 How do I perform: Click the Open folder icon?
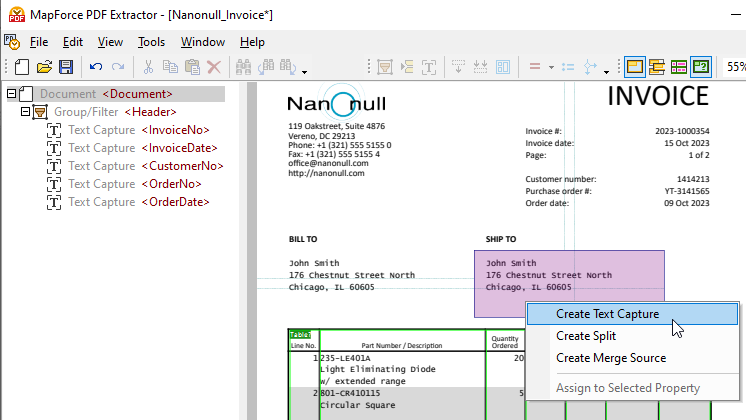[44, 67]
